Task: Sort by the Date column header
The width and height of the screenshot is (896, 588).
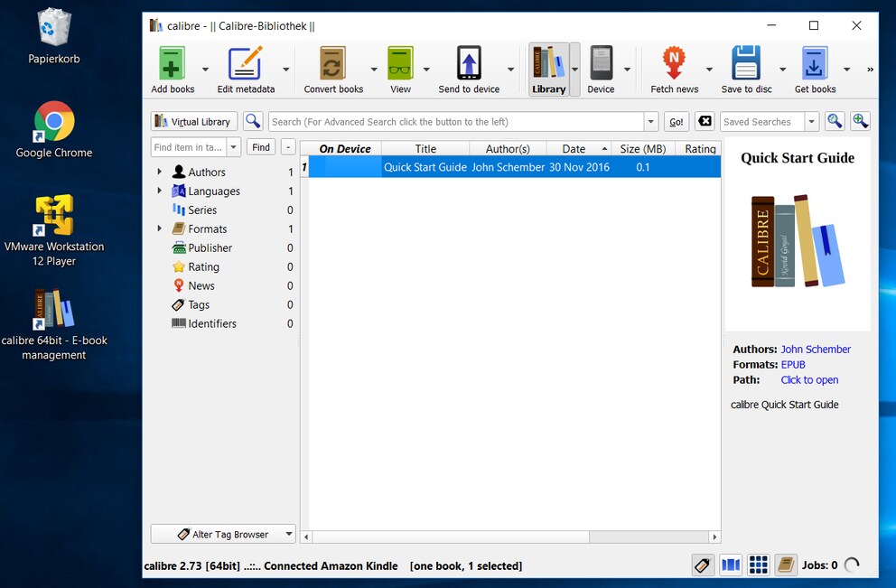Action: 578,148
